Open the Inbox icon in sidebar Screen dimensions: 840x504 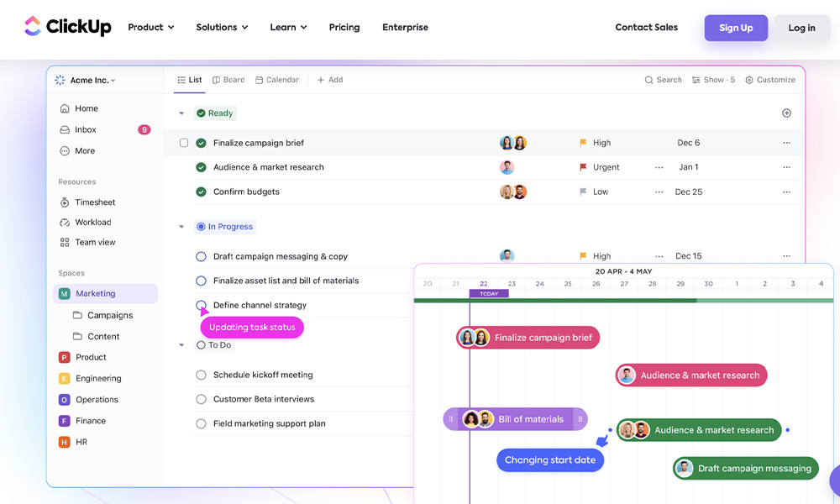tap(65, 130)
